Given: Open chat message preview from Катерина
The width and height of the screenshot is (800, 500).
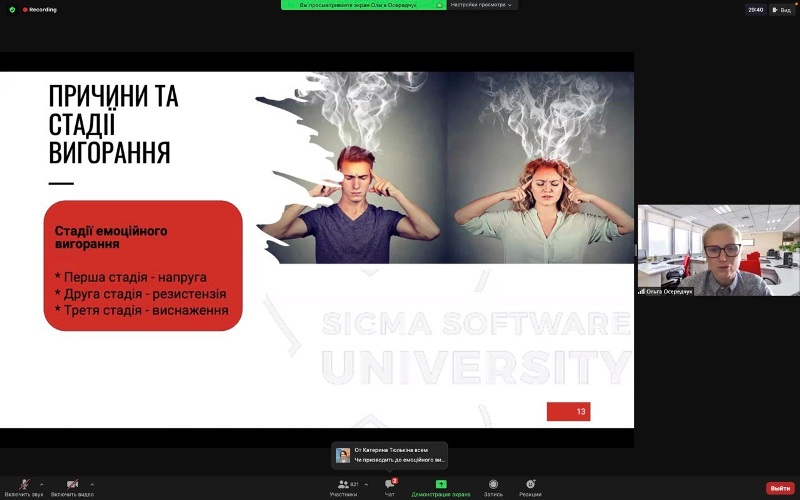Looking at the screenshot, I should click(390, 455).
